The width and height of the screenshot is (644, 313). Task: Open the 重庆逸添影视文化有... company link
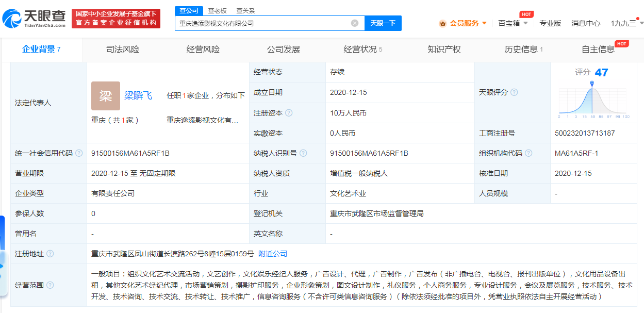click(203, 120)
